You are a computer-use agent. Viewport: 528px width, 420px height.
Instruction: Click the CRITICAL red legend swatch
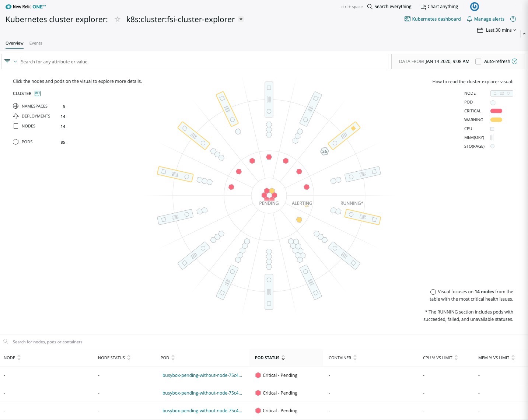tap(496, 111)
